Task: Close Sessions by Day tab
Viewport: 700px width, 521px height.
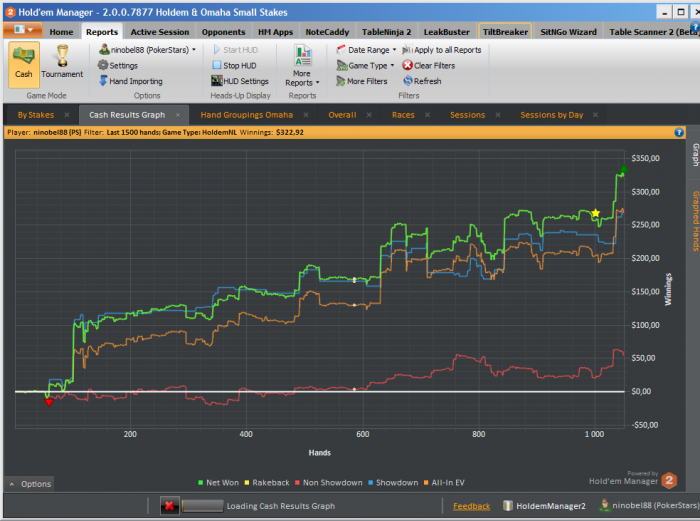Action: [596, 115]
